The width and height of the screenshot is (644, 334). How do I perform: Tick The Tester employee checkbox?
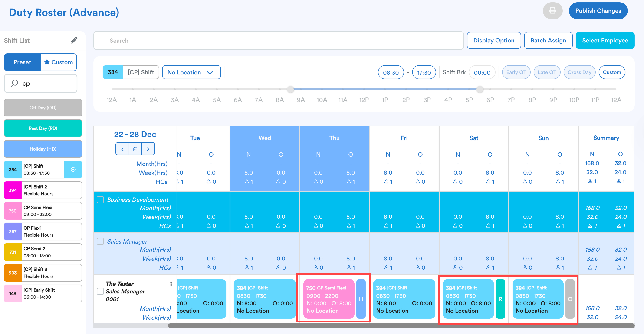tap(101, 291)
